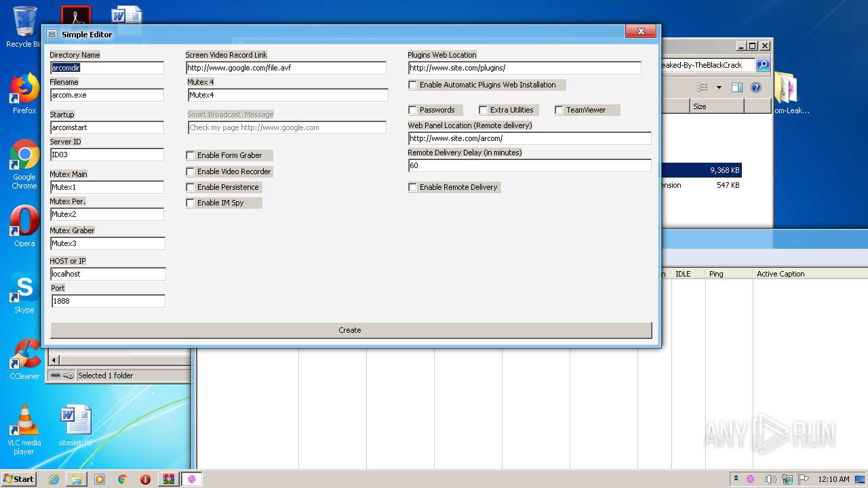Close the Simple Editor window
The width and height of the screenshot is (868, 488).
640,31
